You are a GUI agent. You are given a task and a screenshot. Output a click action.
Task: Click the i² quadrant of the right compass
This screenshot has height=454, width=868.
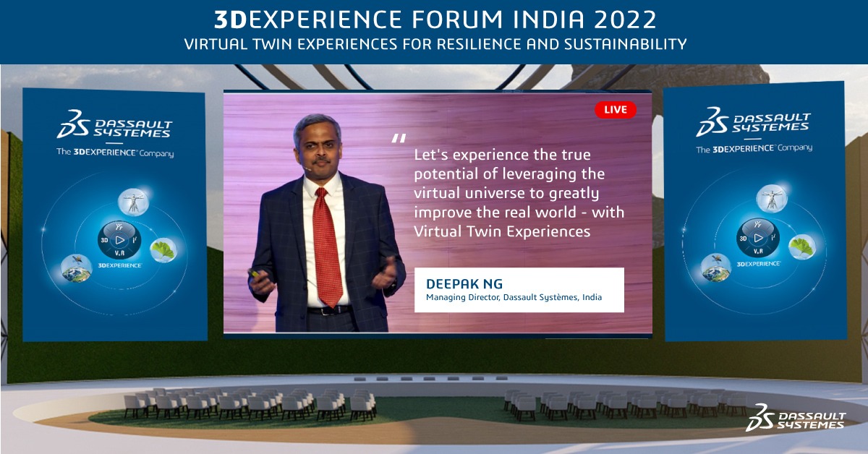[773, 236]
